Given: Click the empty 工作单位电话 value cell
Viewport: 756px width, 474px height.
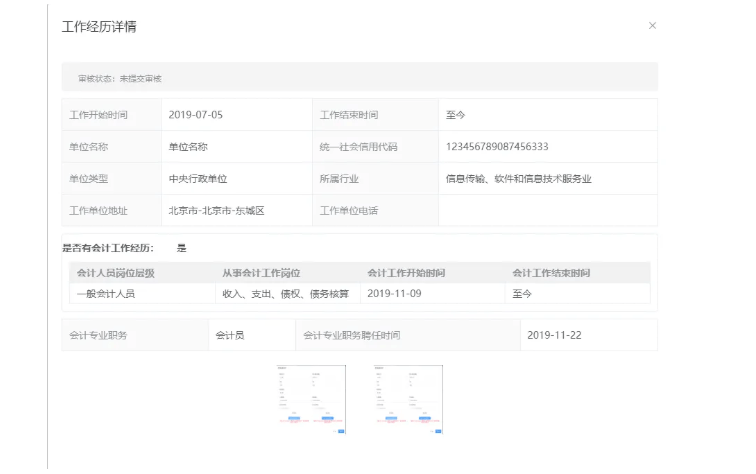Looking at the screenshot, I should 547,211.
